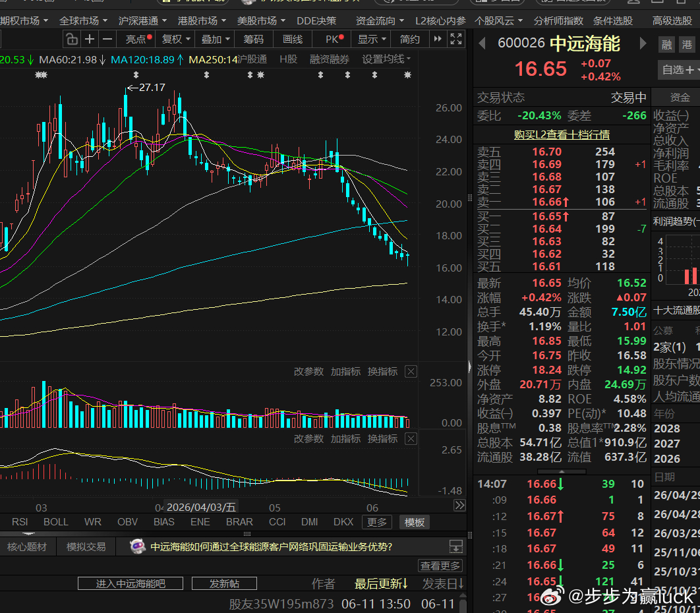Open the 美股市场 menu

[x=261, y=21]
